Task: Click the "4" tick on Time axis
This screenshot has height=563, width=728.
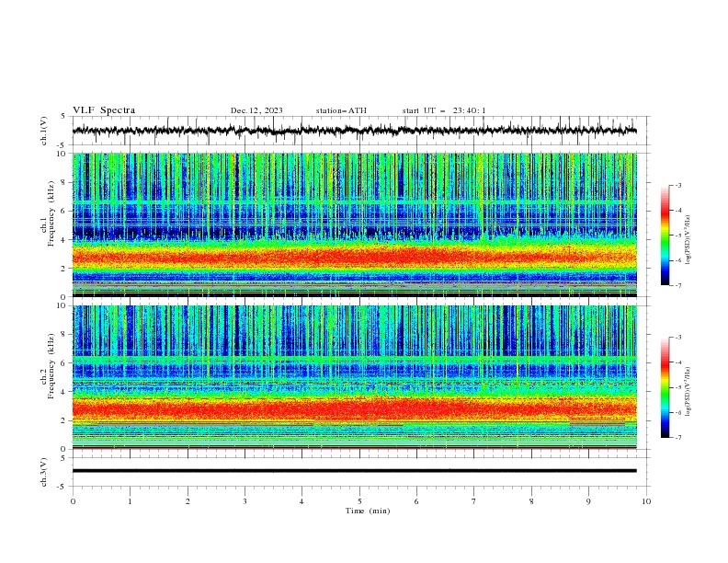Action: pos(301,501)
